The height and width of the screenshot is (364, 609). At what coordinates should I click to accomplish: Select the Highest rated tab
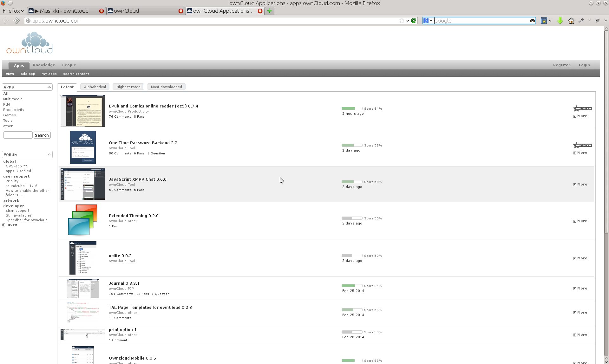(128, 87)
